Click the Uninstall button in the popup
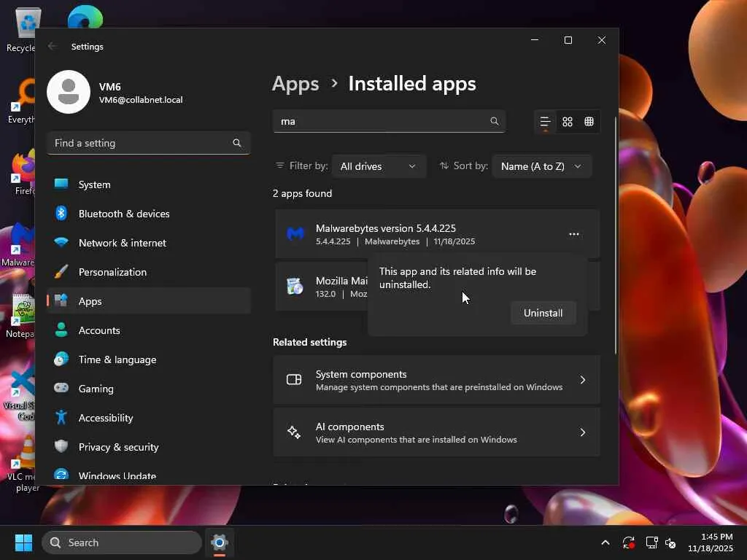 coord(543,313)
